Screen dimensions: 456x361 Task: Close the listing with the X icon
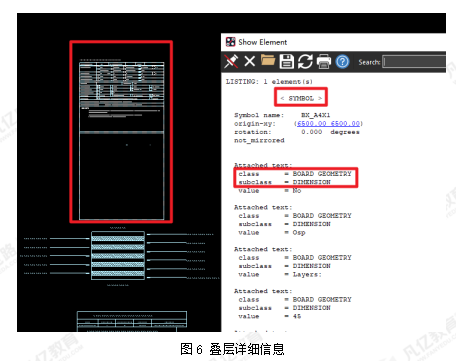coord(250,61)
